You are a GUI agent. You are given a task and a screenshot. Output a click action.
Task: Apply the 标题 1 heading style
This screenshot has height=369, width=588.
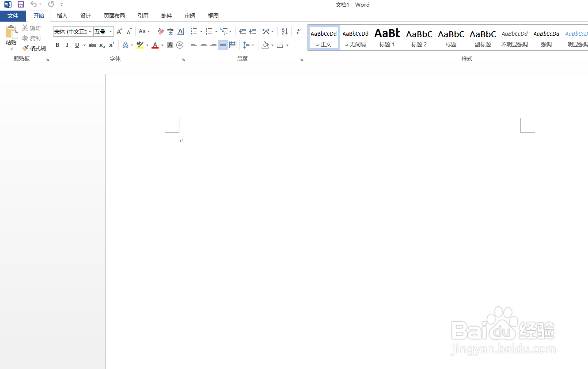387,38
